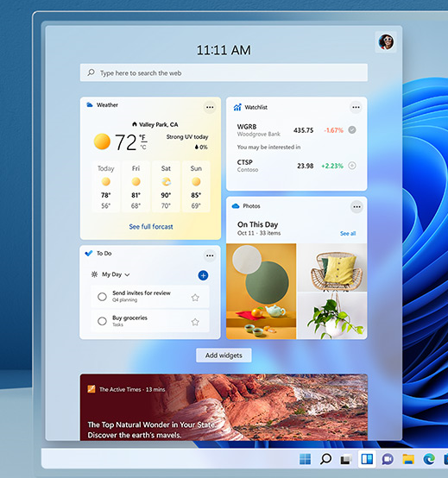Type here to search the web field
448x478 pixels.
(224, 72)
